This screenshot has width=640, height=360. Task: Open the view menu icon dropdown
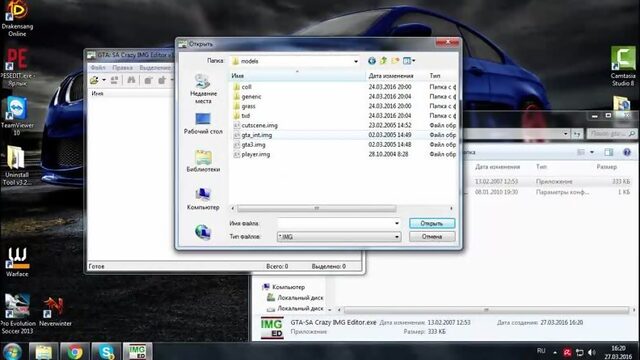(409, 61)
